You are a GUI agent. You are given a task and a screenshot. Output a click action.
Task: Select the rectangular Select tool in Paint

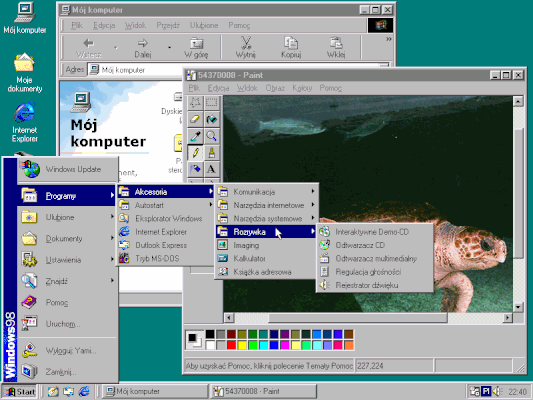pyautogui.click(x=211, y=103)
